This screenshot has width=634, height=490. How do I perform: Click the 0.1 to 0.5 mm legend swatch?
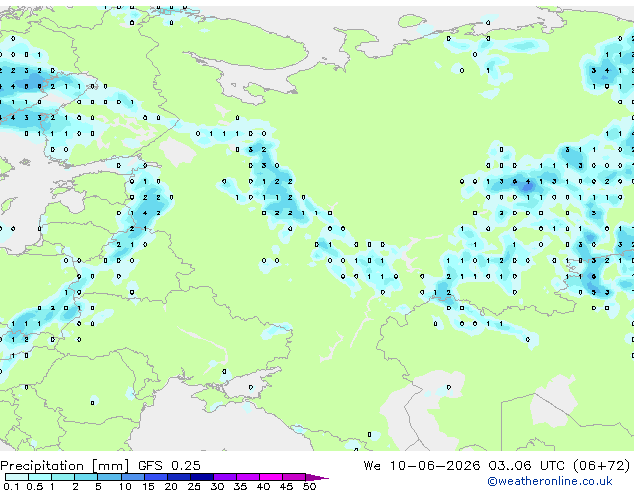17,477
